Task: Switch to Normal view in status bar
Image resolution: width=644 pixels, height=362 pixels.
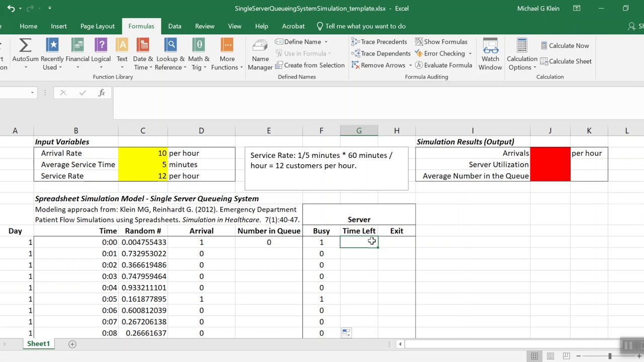Action: click(534, 356)
